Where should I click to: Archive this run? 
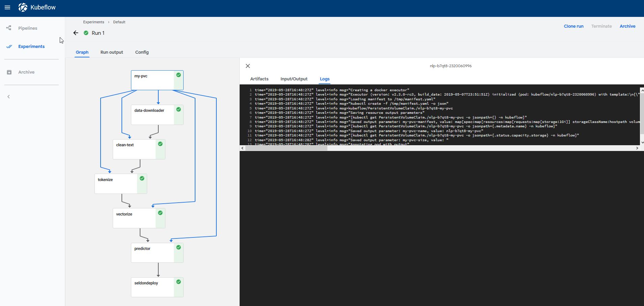coord(627,26)
